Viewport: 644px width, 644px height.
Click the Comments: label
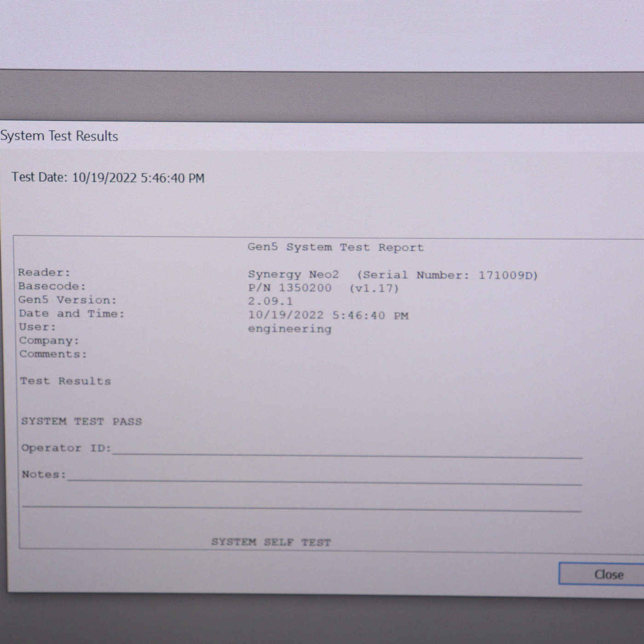coord(53,354)
